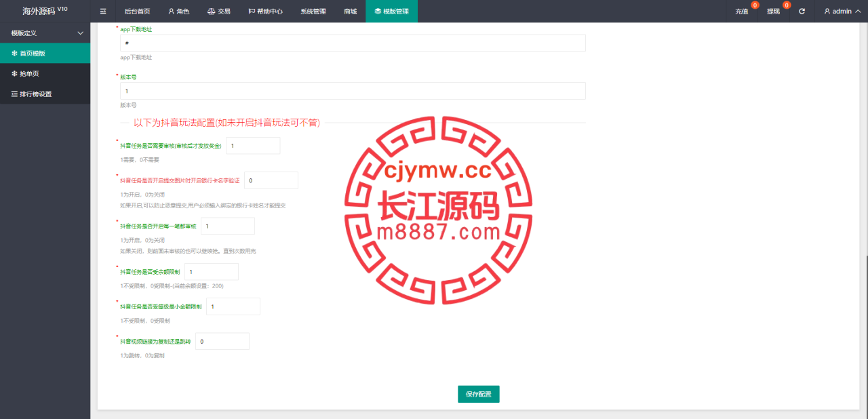Toggle the sidebar hamburger menu icon

click(x=103, y=12)
